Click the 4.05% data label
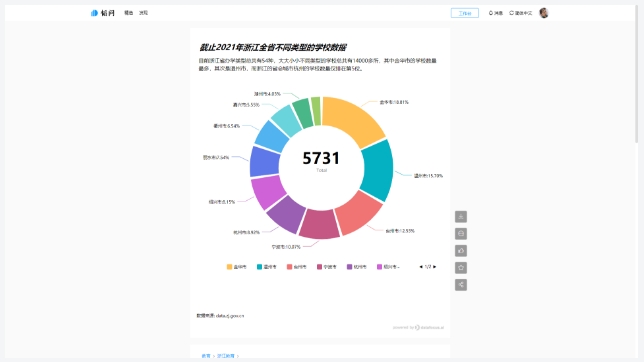Viewport: 644px width, 362px height. (x=267, y=94)
